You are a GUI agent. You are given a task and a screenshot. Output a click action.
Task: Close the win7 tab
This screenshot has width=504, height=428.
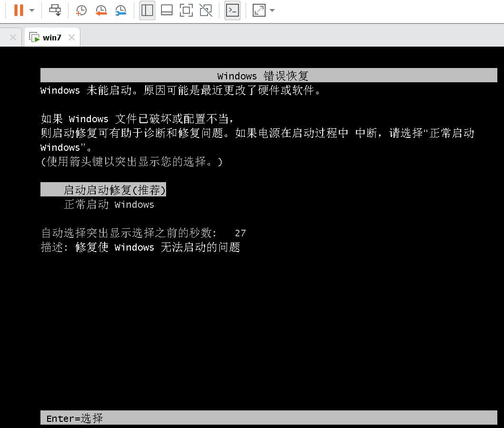tap(72, 37)
